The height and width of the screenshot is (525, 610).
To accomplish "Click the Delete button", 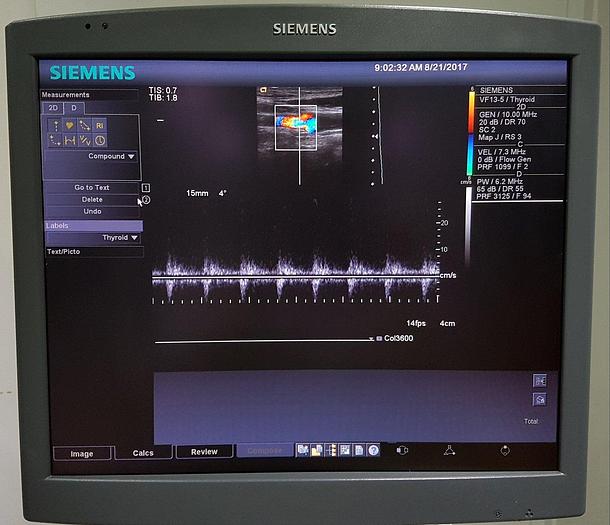I will [92, 200].
